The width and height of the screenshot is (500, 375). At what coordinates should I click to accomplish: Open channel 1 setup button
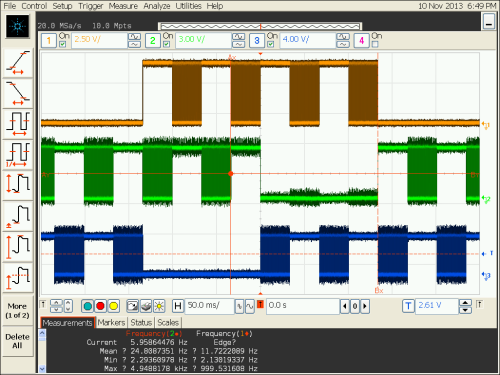click(x=49, y=41)
